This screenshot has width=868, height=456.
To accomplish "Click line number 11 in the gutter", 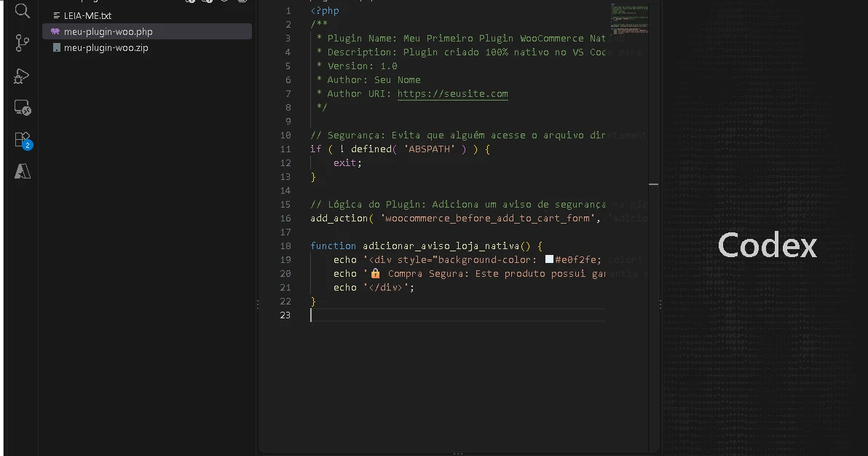I will [x=285, y=149].
